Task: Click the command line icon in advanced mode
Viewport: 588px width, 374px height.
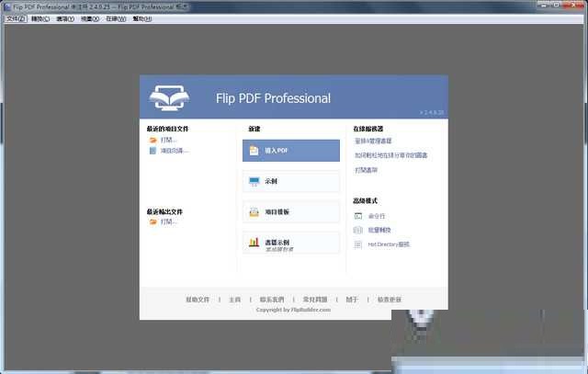Action: pos(358,216)
